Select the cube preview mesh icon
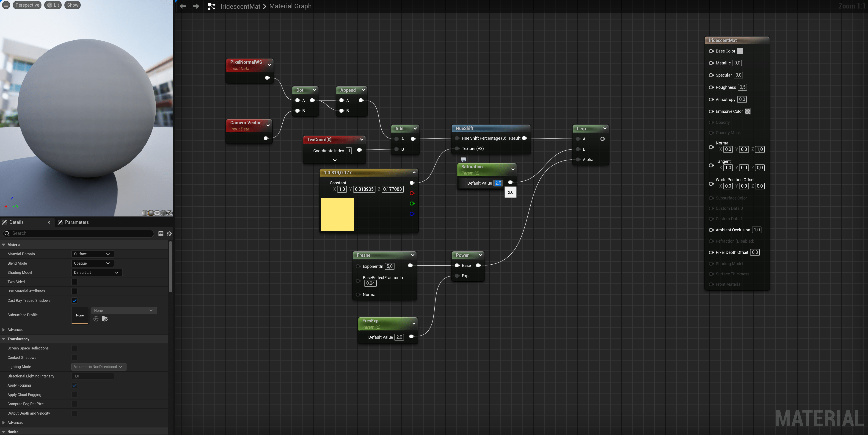The height and width of the screenshot is (435, 868). (x=163, y=213)
